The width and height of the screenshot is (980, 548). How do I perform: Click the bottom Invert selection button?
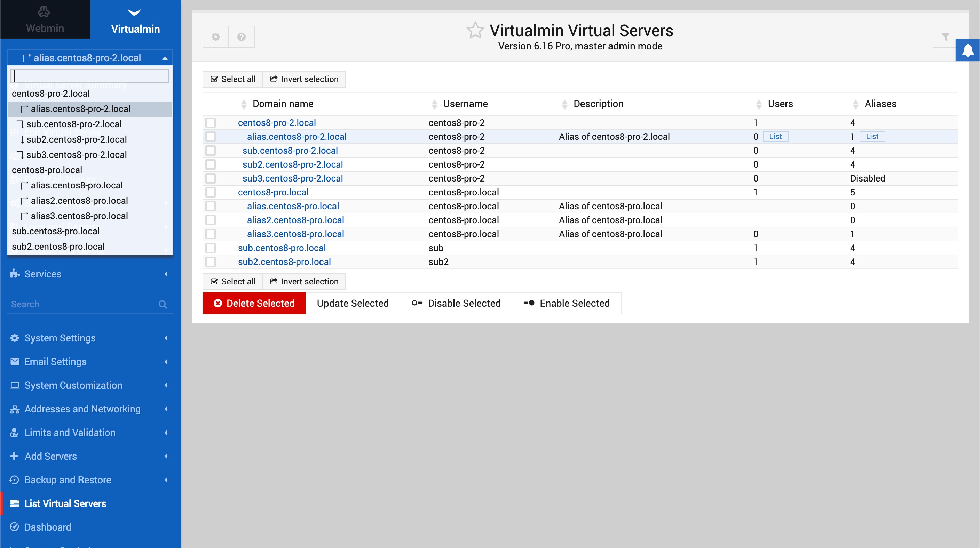click(304, 282)
